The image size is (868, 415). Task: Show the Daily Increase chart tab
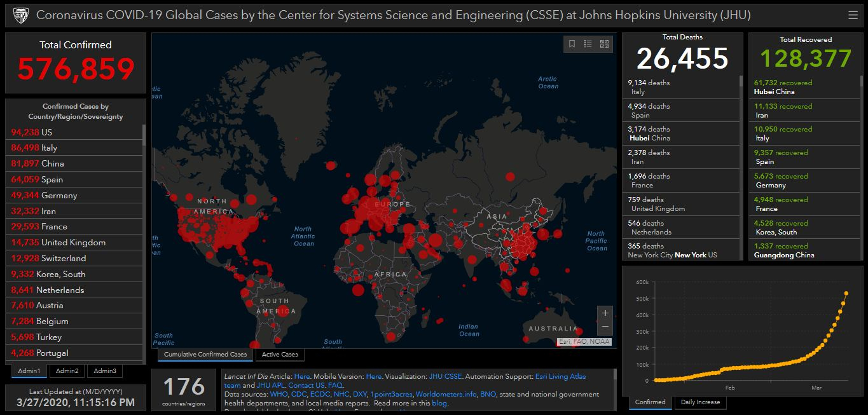point(700,402)
